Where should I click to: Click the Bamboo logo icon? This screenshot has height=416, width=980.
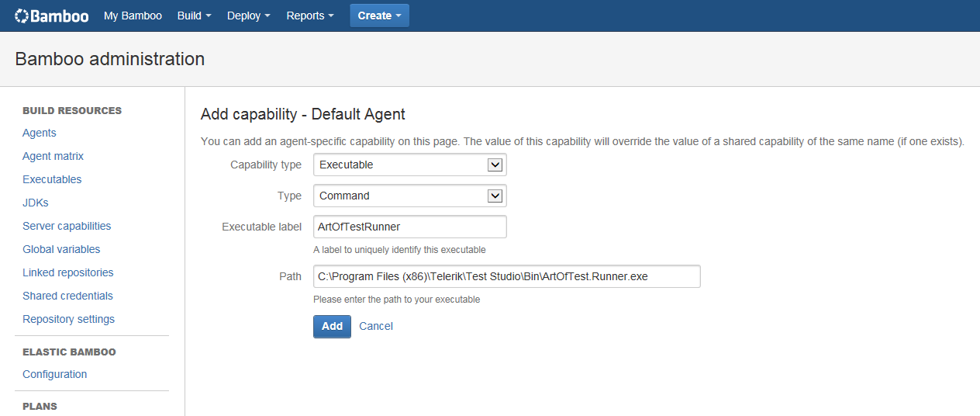[22, 16]
